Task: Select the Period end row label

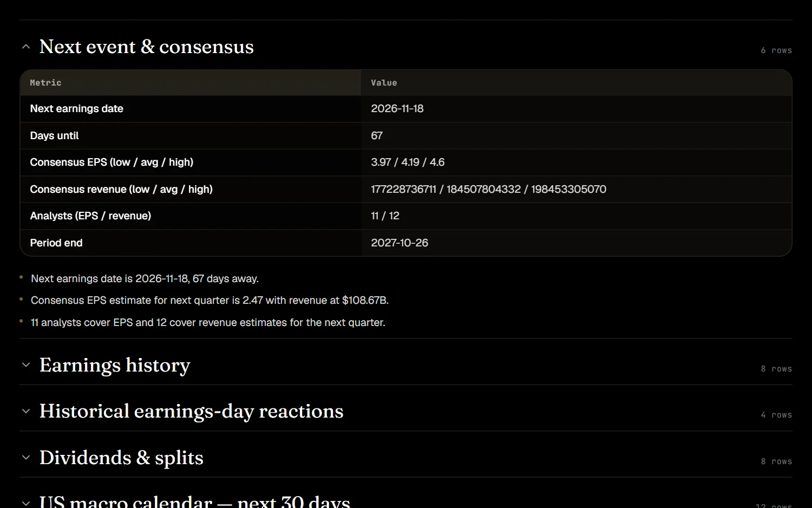Action: click(56, 243)
